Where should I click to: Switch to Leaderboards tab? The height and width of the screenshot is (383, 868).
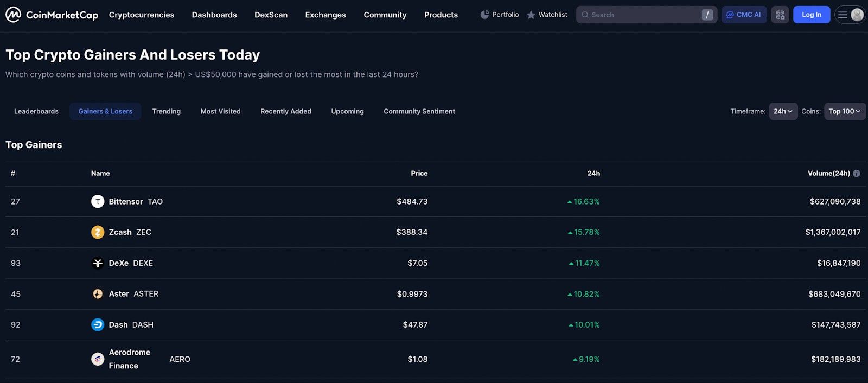tap(36, 111)
